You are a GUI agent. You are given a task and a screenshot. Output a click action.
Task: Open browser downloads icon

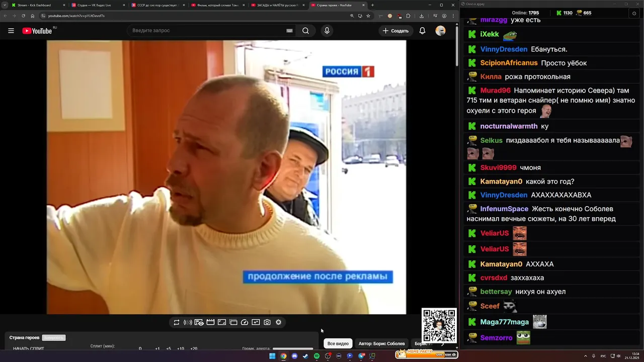(x=422, y=16)
